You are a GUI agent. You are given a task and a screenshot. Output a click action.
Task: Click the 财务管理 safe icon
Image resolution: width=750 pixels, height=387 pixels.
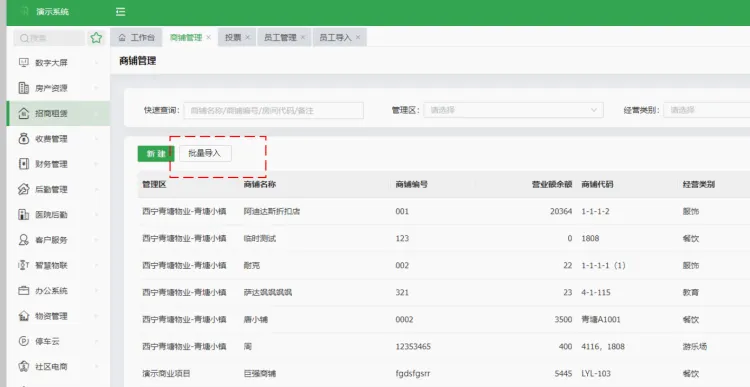click(x=23, y=164)
